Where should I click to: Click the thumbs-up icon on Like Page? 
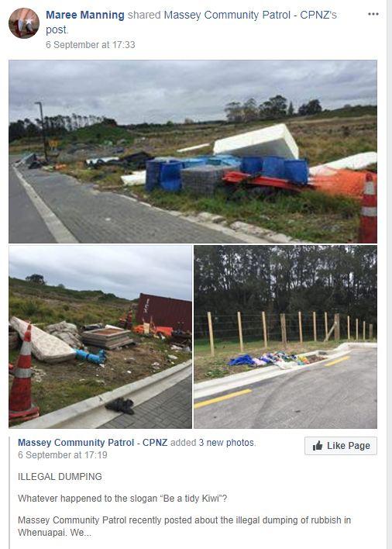pos(318,446)
